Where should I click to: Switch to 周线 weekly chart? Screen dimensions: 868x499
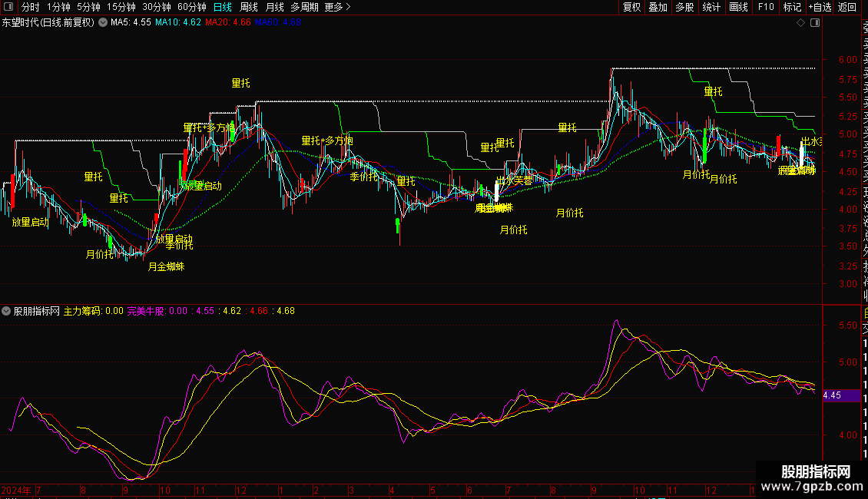pos(249,7)
